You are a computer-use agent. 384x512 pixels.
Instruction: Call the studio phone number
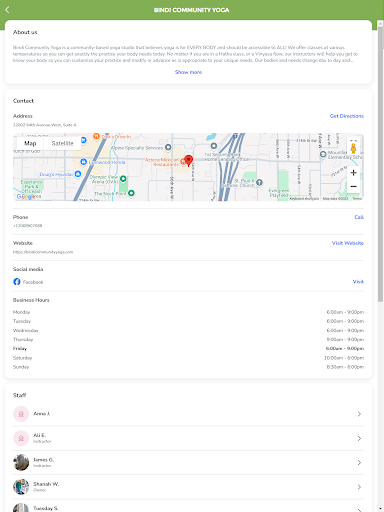tap(359, 217)
